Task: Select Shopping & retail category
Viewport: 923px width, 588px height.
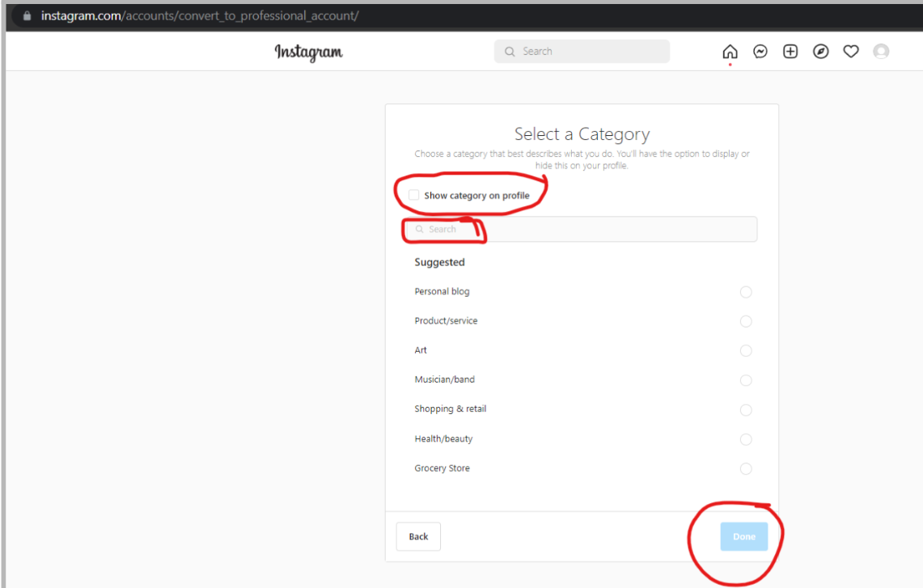Action: [746, 410]
